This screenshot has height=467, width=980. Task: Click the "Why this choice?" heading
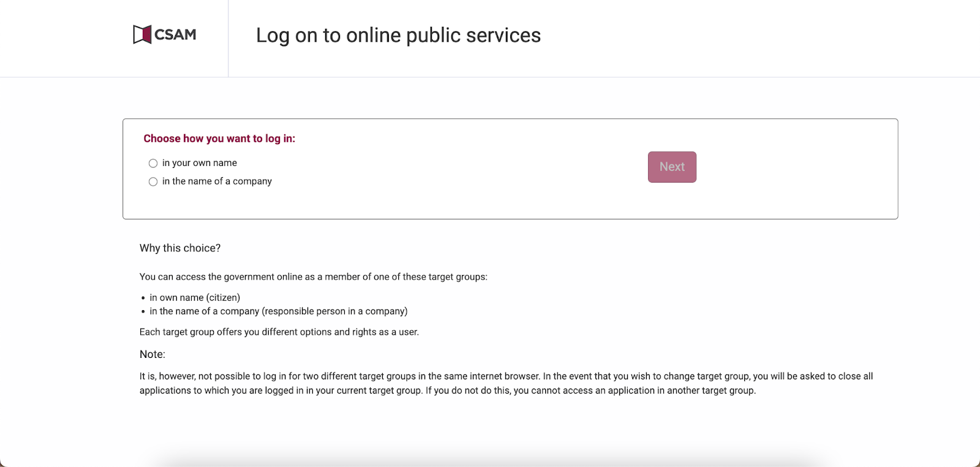180,248
